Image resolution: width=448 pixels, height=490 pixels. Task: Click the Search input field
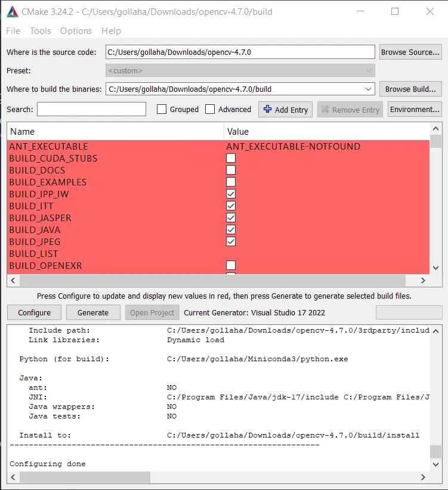[x=92, y=109]
